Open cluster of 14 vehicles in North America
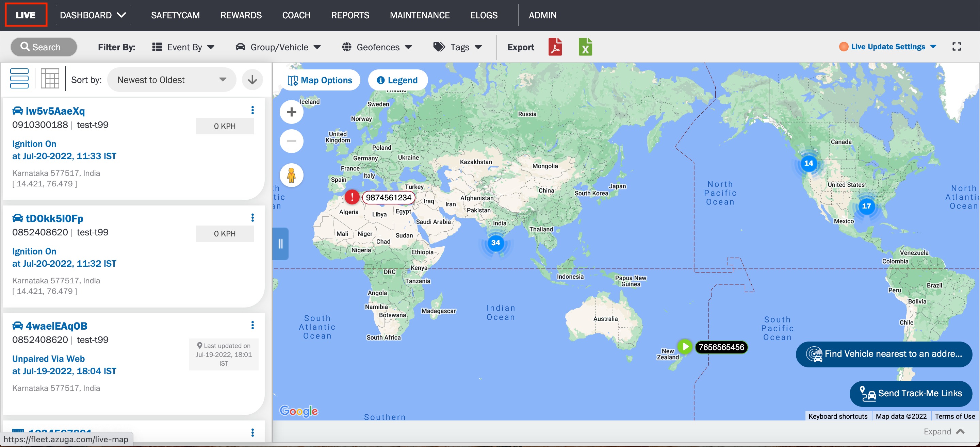 (808, 163)
